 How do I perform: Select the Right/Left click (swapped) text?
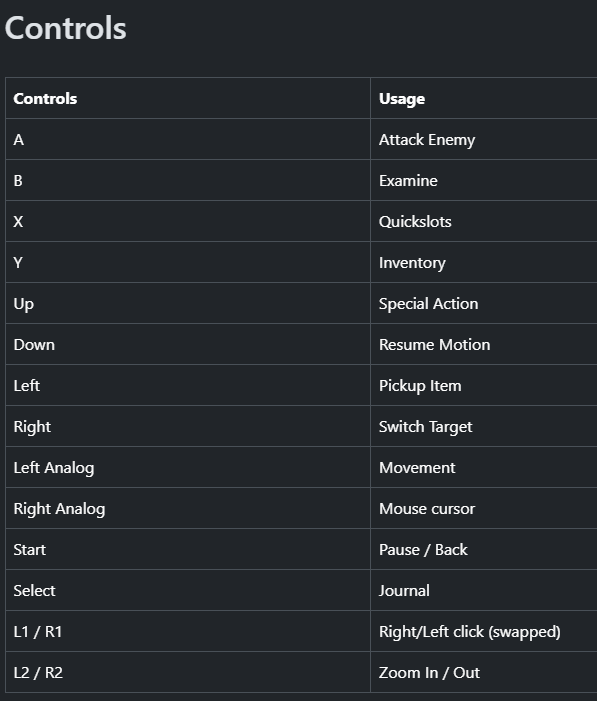pyautogui.click(x=470, y=632)
